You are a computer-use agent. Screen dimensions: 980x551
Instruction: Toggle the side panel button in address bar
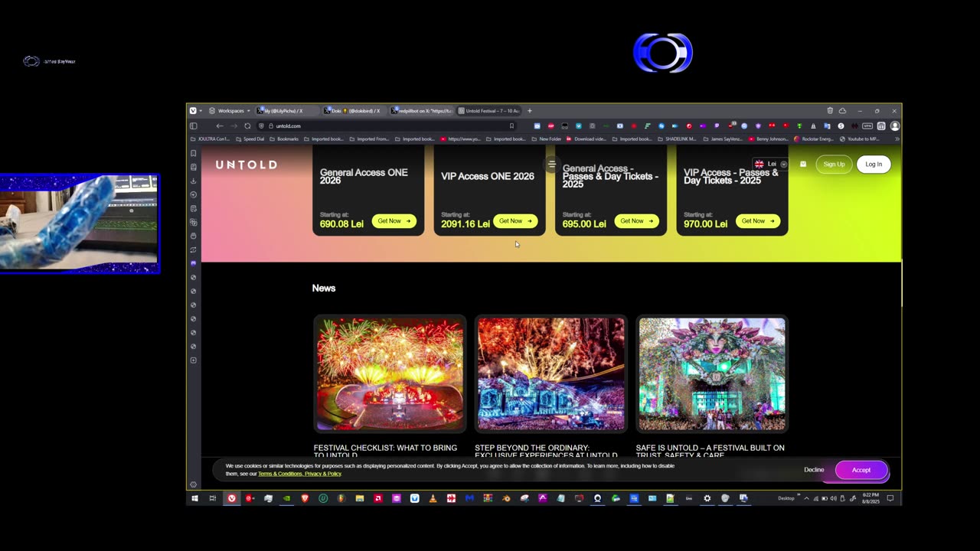194,126
